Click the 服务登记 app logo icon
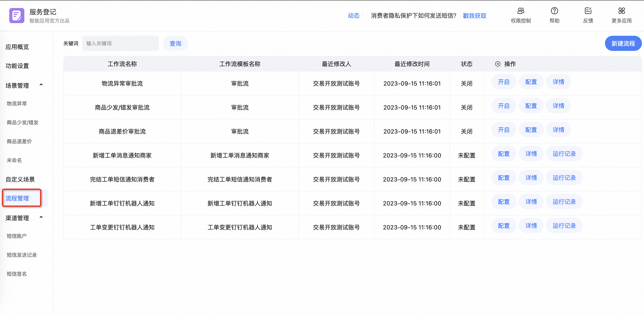Image resolution: width=644 pixels, height=315 pixels. pyautogui.click(x=17, y=16)
